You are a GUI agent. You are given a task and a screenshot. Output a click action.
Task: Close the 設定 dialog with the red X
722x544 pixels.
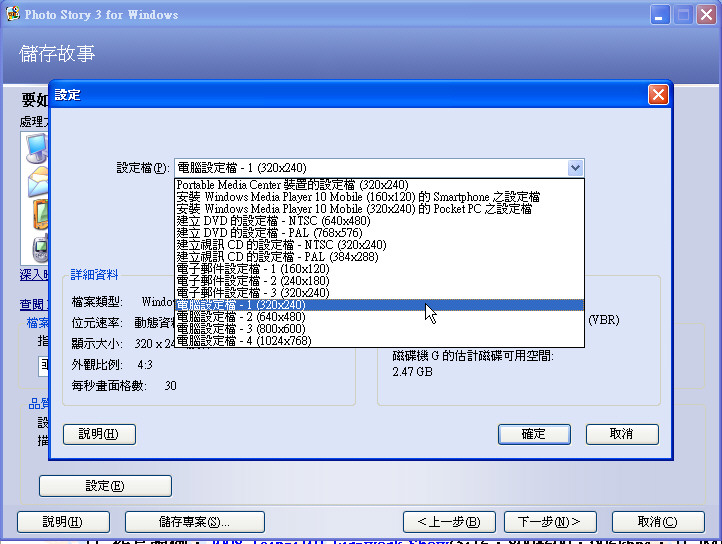click(x=657, y=95)
